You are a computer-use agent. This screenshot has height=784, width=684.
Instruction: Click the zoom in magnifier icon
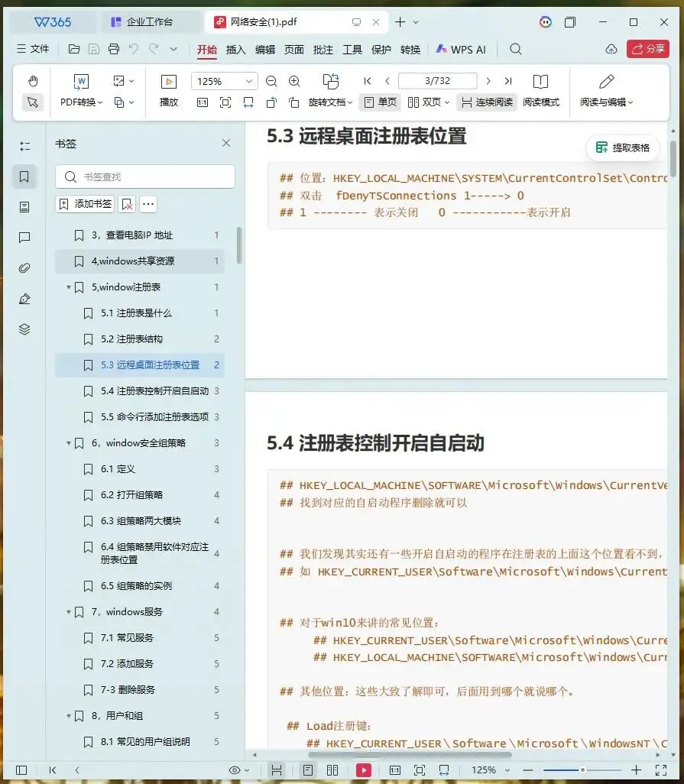pyautogui.click(x=294, y=81)
